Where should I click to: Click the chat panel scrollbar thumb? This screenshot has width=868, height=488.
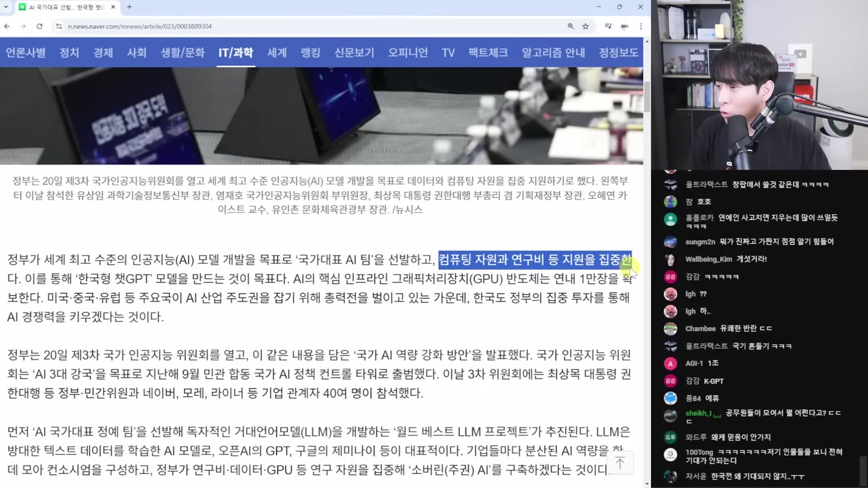pyautogui.click(x=864, y=470)
